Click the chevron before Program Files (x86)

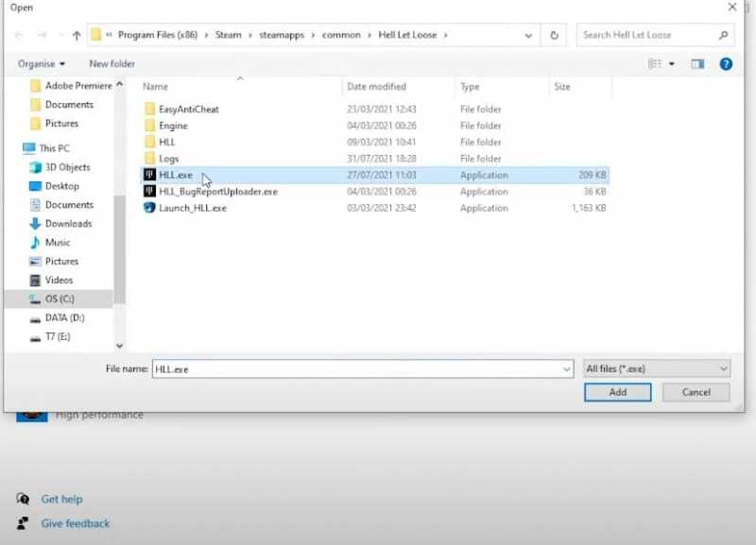point(109,35)
